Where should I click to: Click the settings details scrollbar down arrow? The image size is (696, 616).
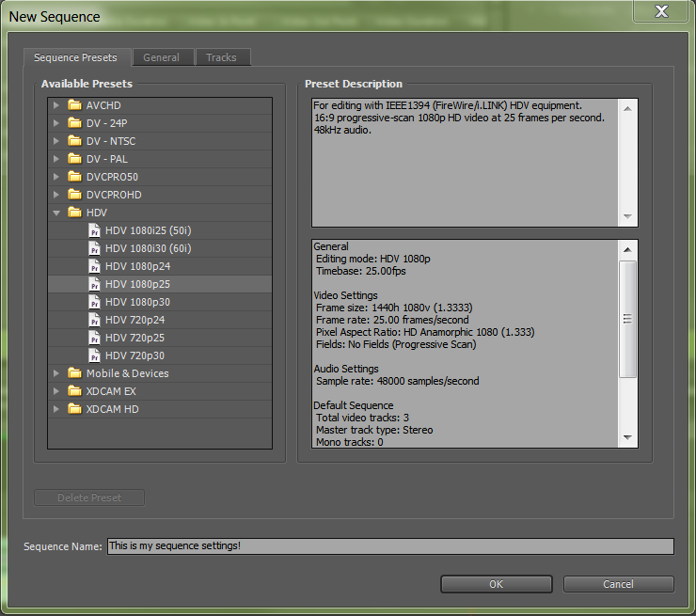(x=627, y=437)
